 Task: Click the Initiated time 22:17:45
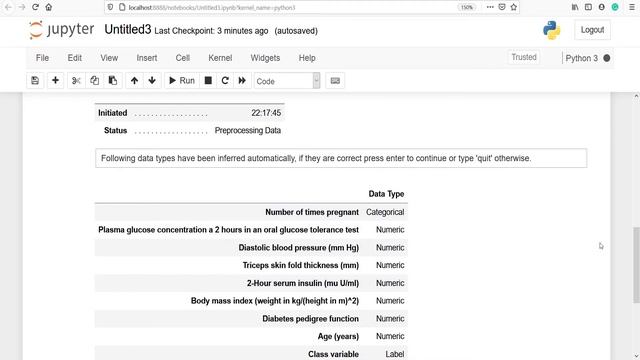point(266,113)
